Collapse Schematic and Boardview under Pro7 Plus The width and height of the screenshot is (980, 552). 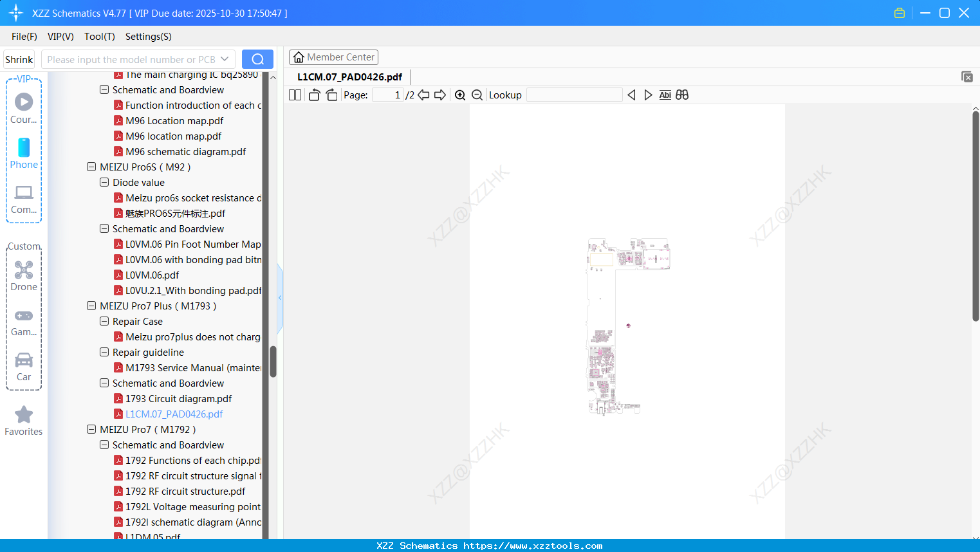coord(104,383)
